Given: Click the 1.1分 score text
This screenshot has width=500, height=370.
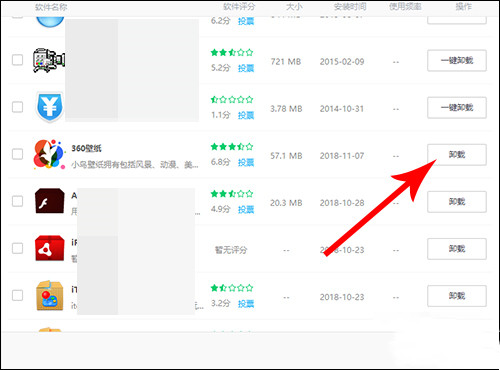Looking at the screenshot, I should click(221, 115).
